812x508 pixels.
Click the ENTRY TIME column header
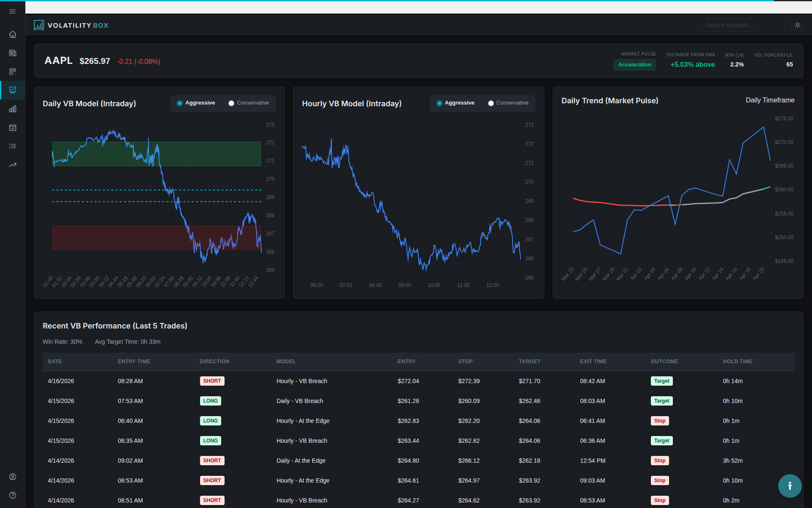[x=134, y=362]
